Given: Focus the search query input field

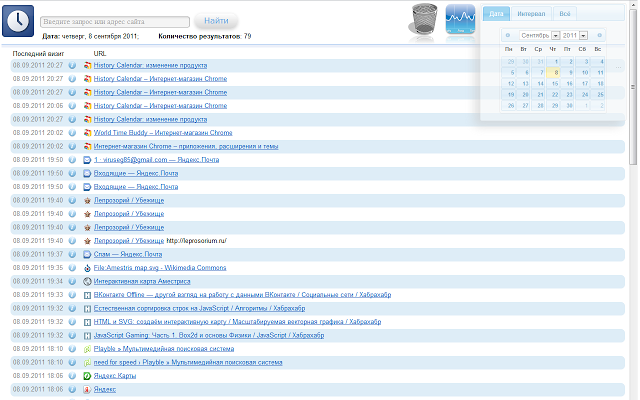Looking at the screenshot, I should [x=115, y=22].
